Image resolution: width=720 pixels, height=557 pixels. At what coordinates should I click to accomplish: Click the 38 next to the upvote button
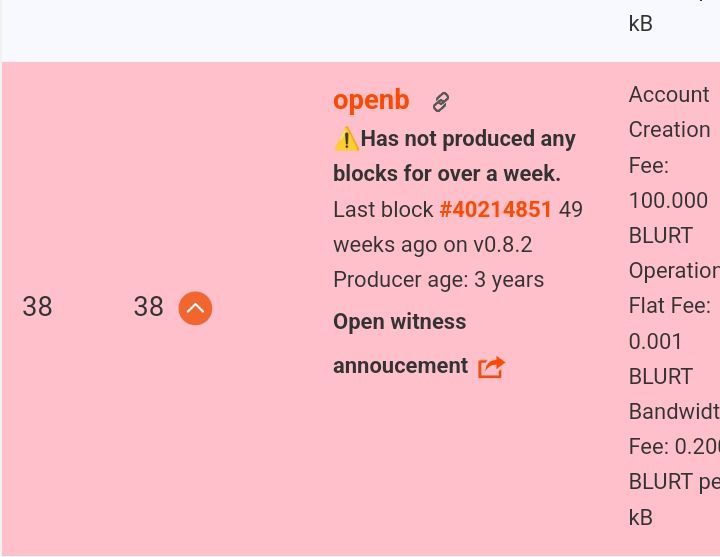[148, 307]
